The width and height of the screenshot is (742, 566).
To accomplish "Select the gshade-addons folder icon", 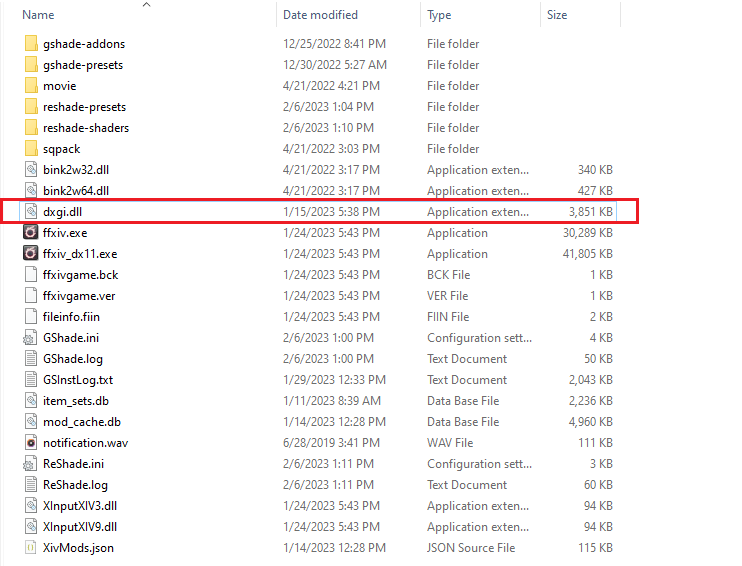I will click(x=31, y=44).
